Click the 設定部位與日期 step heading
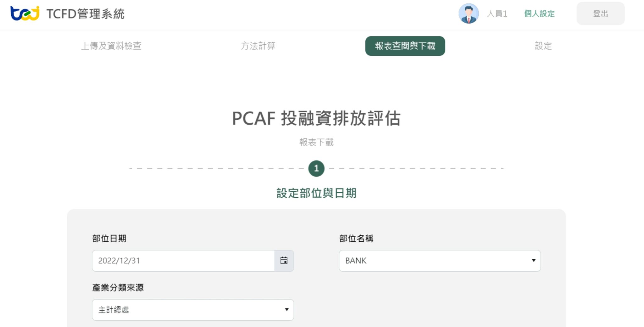 point(316,193)
